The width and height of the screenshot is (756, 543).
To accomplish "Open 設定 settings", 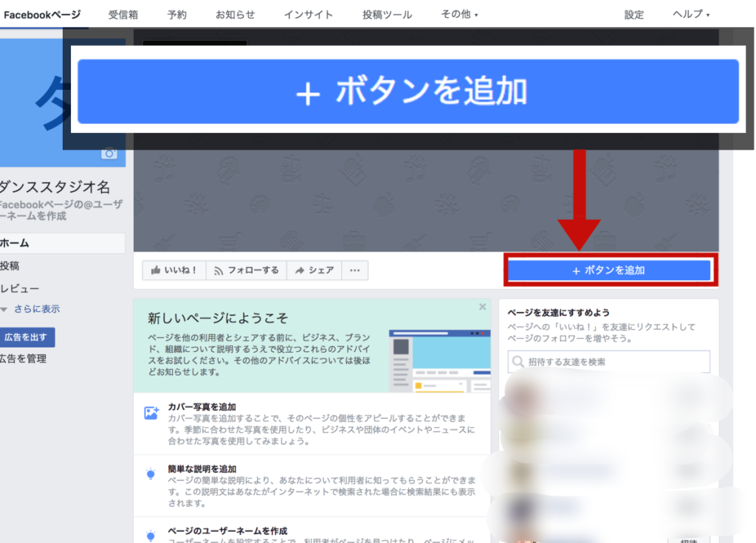I will tap(634, 15).
